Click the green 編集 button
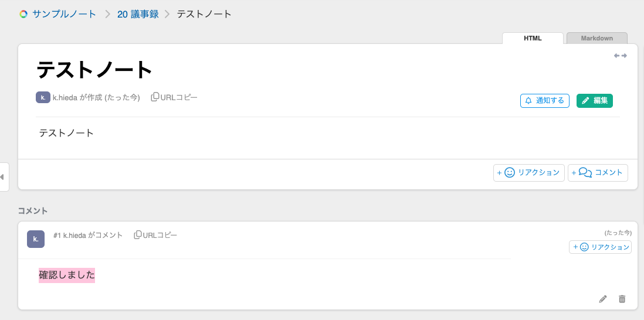Screen dimensions: 644x320 594,101
